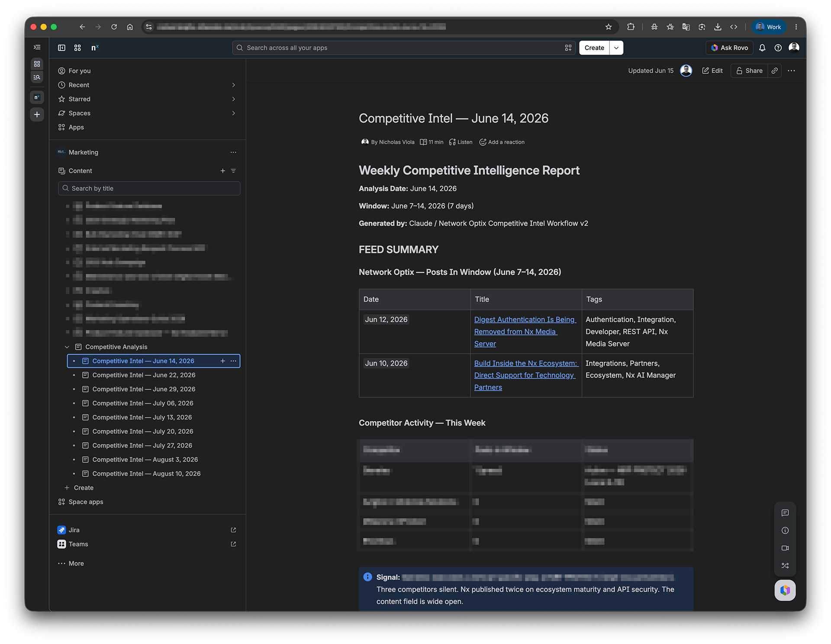Image resolution: width=831 pixels, height=644 pixels.
Task: Listen to the page audio
Action: click(461, 142)
